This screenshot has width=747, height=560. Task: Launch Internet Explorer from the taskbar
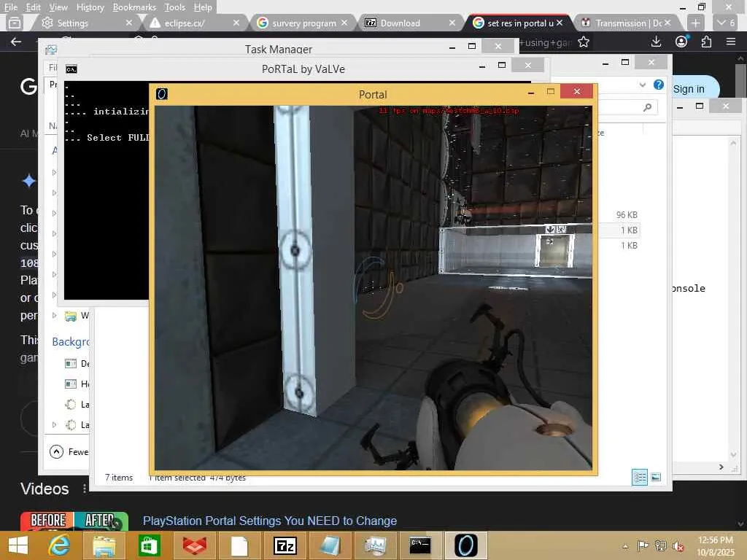pos(60,545)
